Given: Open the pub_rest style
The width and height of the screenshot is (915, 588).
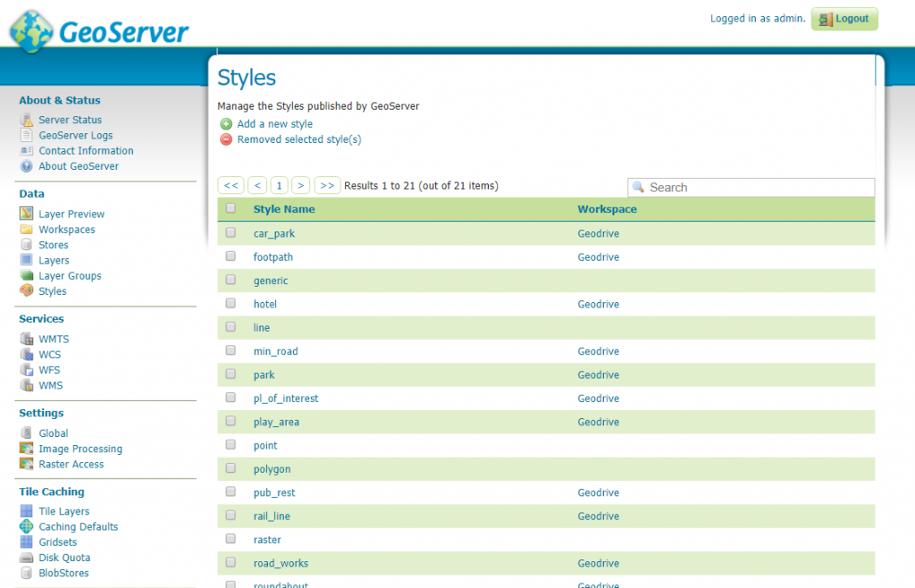Looking at the screenshot, I should (273, 492).
